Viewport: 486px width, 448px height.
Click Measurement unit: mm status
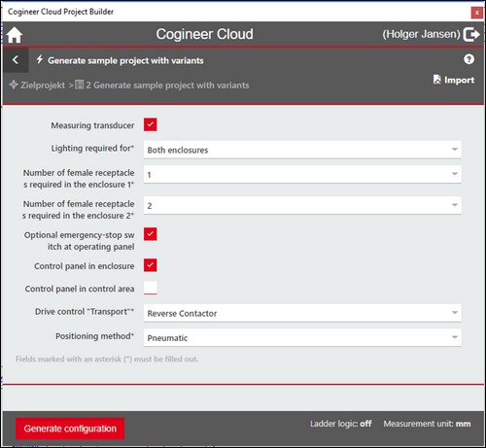(x=427, y=424)
